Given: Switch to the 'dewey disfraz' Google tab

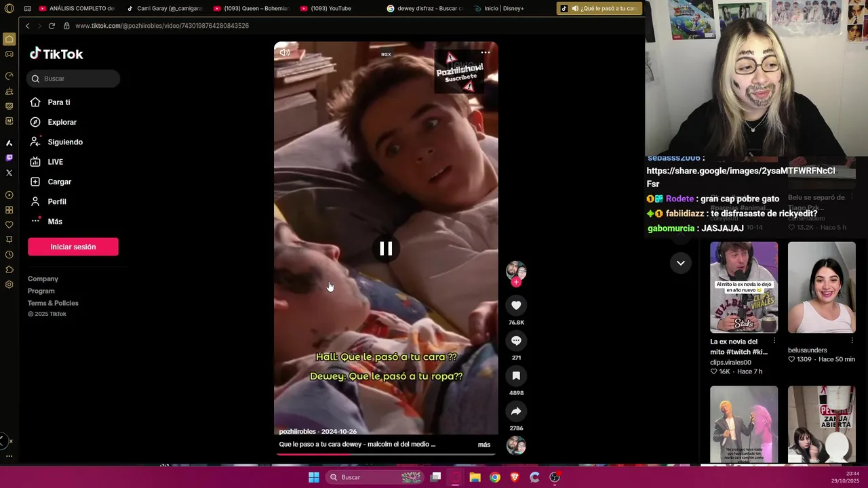Looking at the screenshot, I should [x=425, y=8].
